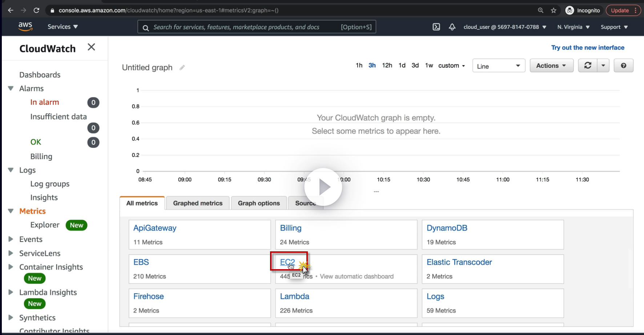Click the AWS logo home icon

coord(25,27)
